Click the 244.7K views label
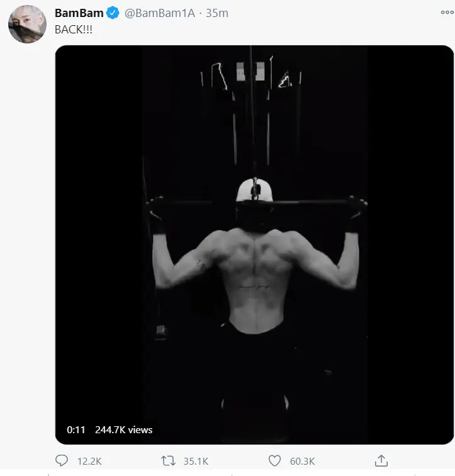Image resolution: width=455 pixels, height=476 pixels. coord(124,429)
